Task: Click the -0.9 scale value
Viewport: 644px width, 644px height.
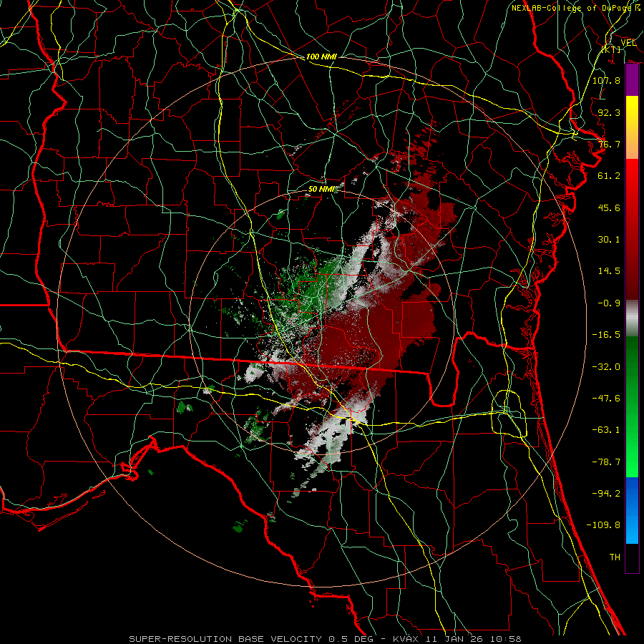Action: pyautogui.click(x=609, y=303)
